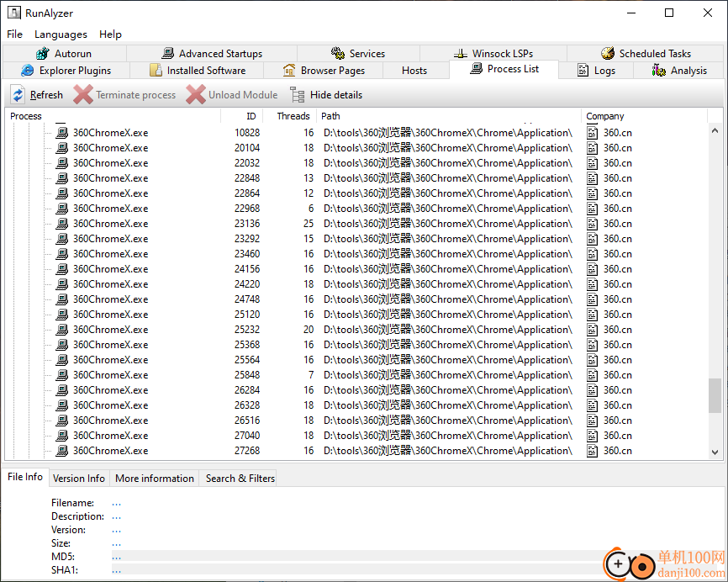
Task: Click the process list vertical scrollbar thumb
Action: (715, 395)
